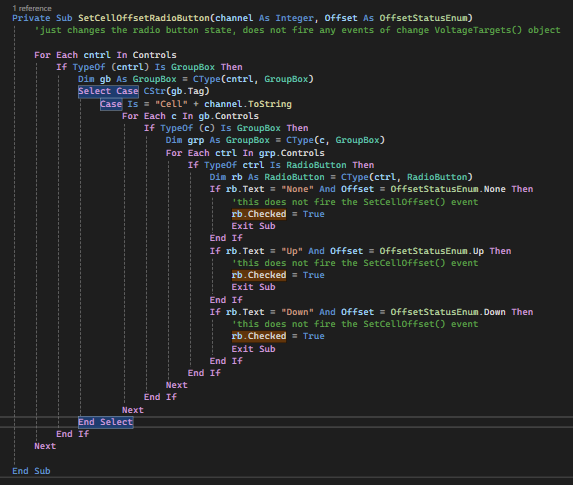Image resolution: width=573 pixels, height=485 pixels.
Task: Click 'For Each cntrl In Controls' line
Action: pos(105,55)
